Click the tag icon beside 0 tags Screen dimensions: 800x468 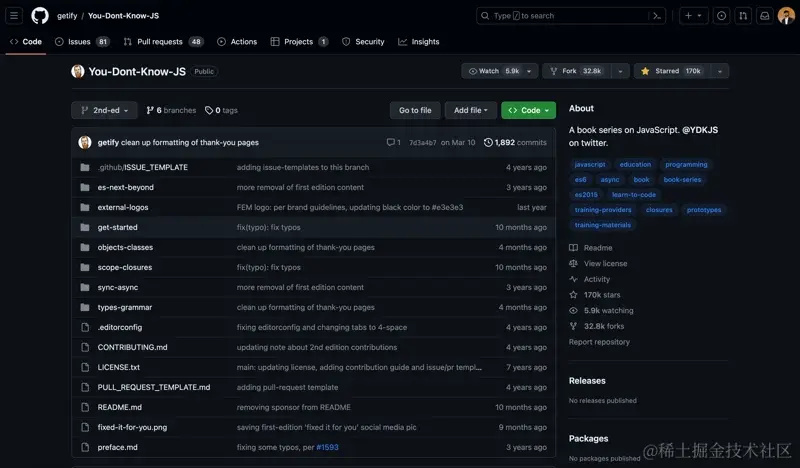pyautogui.click(x=209, y=110)
